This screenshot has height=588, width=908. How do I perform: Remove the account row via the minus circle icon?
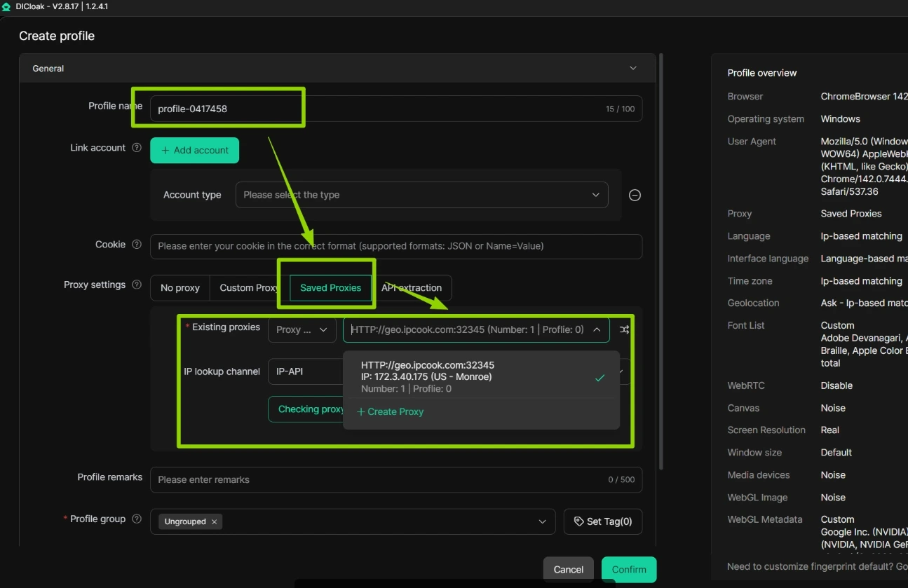pos(635,195)
